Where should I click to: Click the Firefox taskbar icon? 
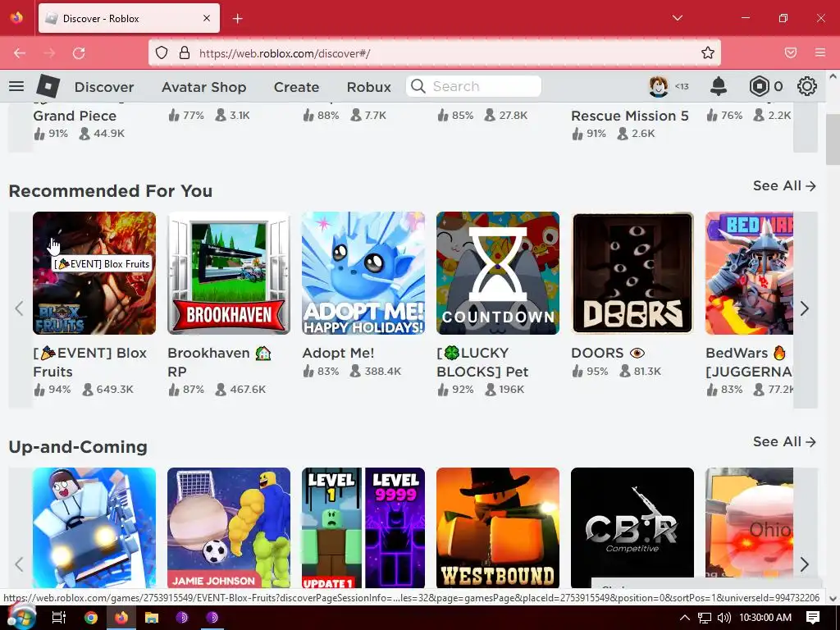pos(121,618)
